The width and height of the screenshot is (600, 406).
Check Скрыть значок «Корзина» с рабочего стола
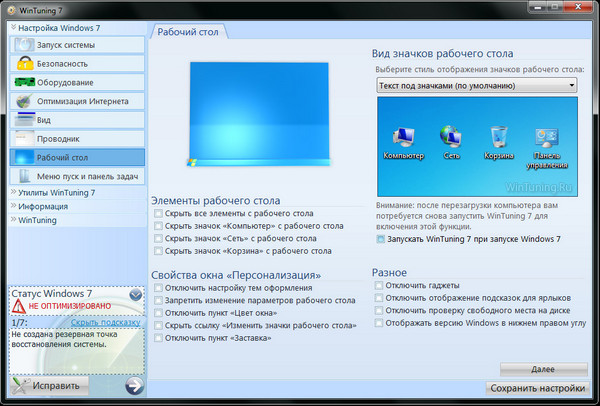coord(158,251)
